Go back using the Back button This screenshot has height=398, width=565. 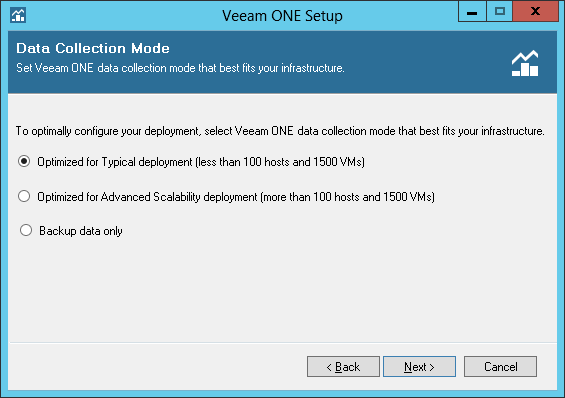343,367
